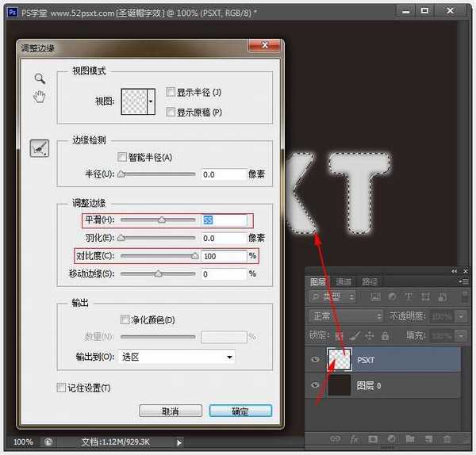Open the blend mode dropdown set to 正常
This screenshot has width=476, height=455.
pyautogui.click(x=345, y=315)
